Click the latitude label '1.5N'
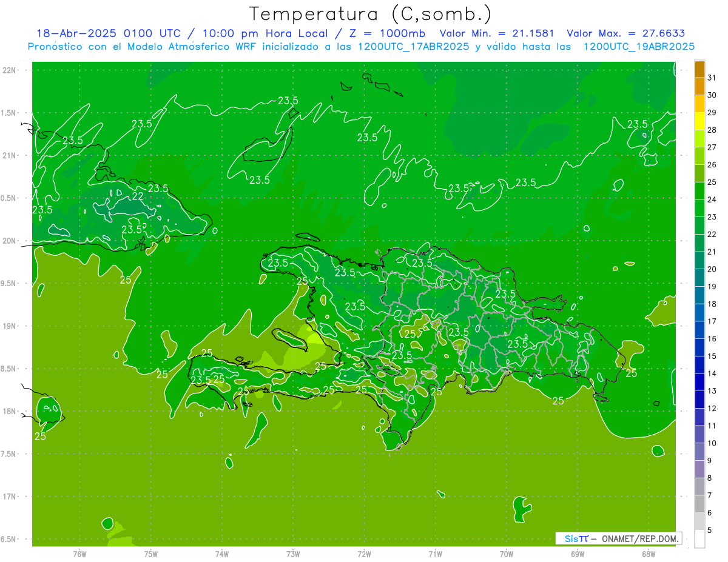 pyautogui.click(x=9, y=113)
